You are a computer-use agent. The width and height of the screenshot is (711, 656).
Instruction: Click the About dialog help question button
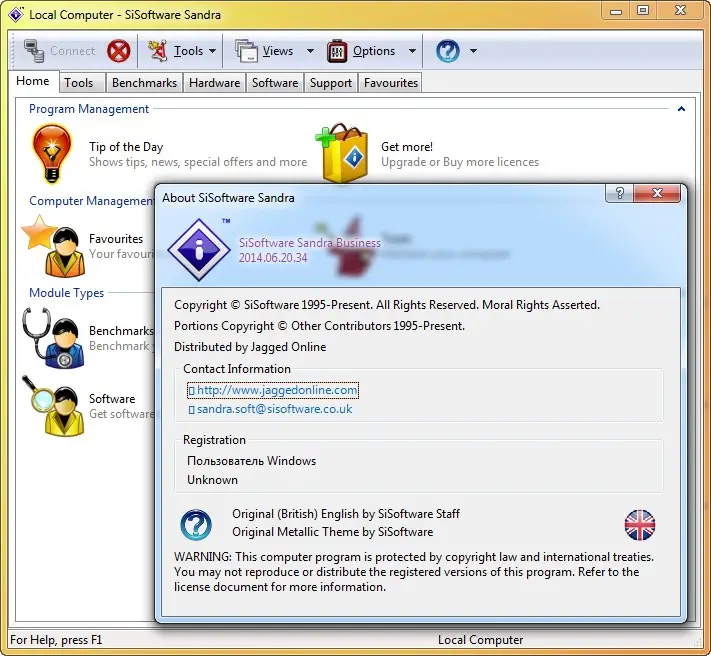point(620,194)
